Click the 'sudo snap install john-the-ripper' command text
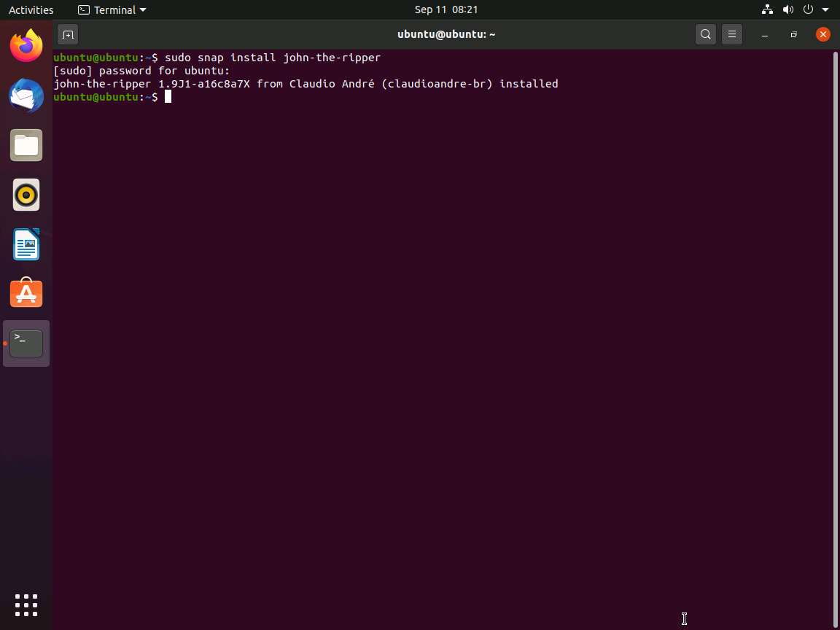This screenshot has height=630, width=840. (x=273, y=58)
